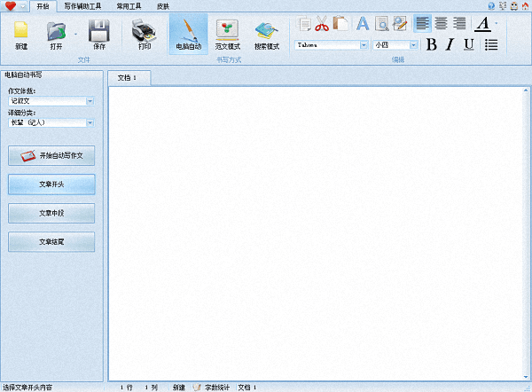The width and height of the screenshot is (532, 392).
Task: Click the 保存 save floppy disk icon
Action: (98, 34)
